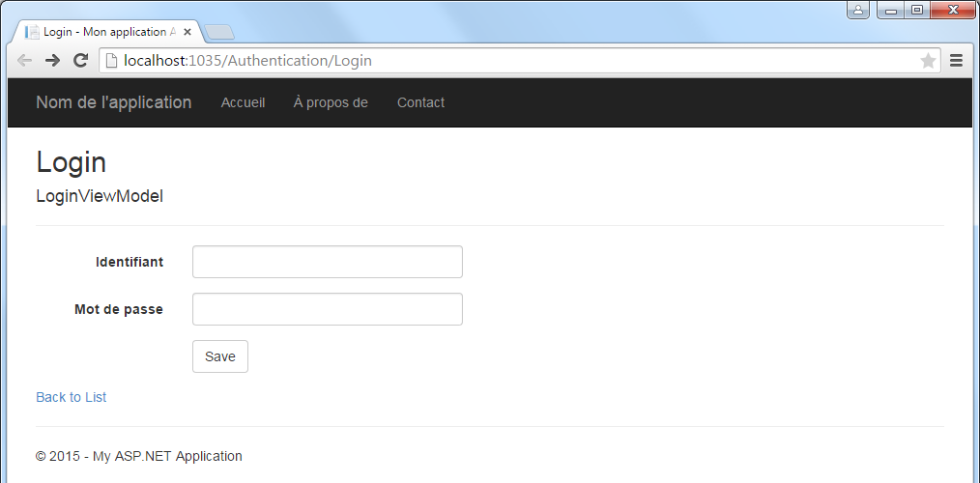Click the Save button

click(220, 356)
